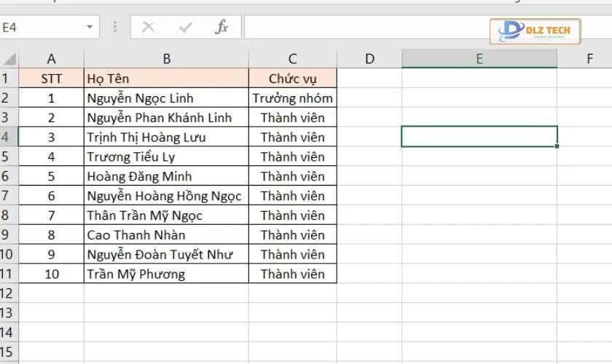
Task: Select column E header
Action: coord(479,58)
